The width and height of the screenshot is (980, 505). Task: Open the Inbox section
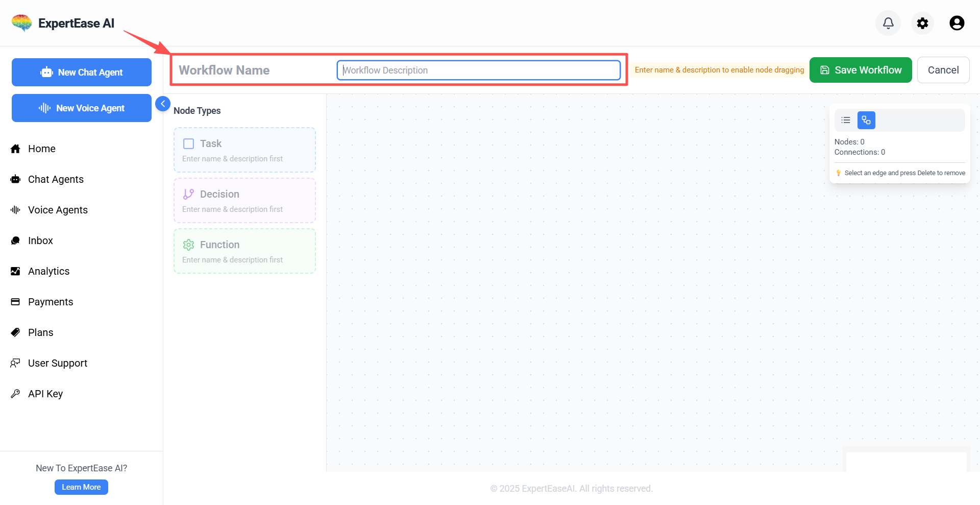tap(40, 241)
